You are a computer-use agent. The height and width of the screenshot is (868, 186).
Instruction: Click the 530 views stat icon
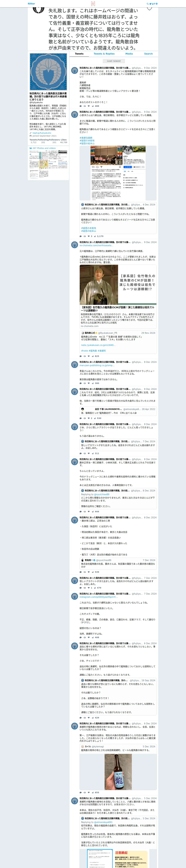pyautogui.click(x=95, y=418)
